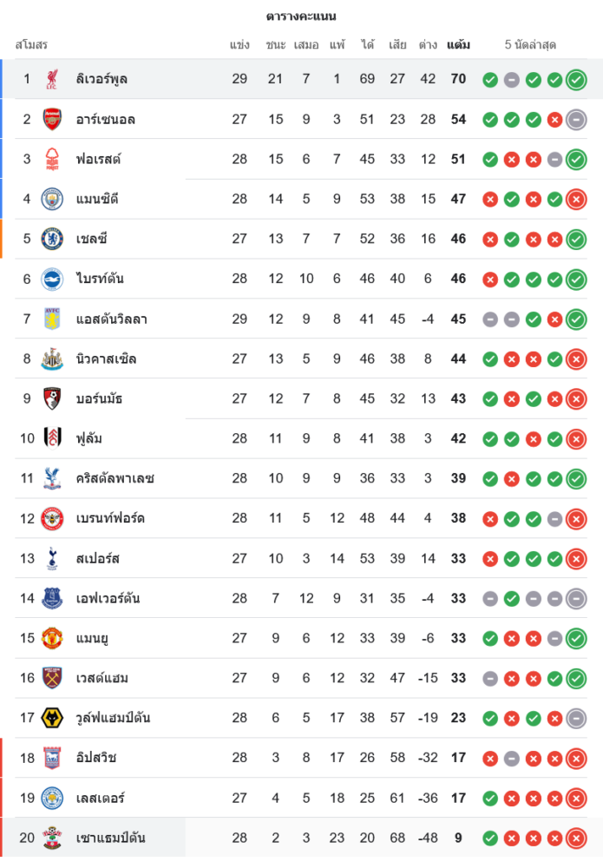Click the Chelsea club crest
The width and height of the screenshot is (603, 868).
[x=52, y=240]
